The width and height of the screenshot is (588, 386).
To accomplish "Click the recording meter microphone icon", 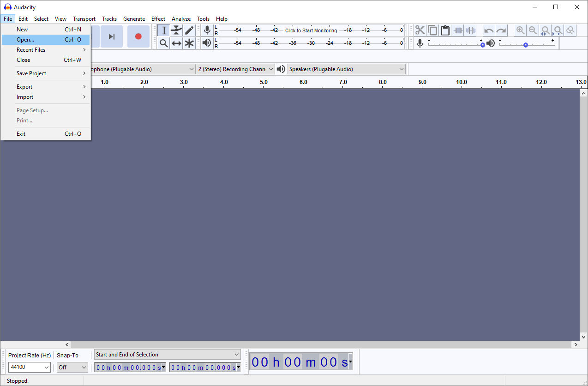I will pos(207,30).
